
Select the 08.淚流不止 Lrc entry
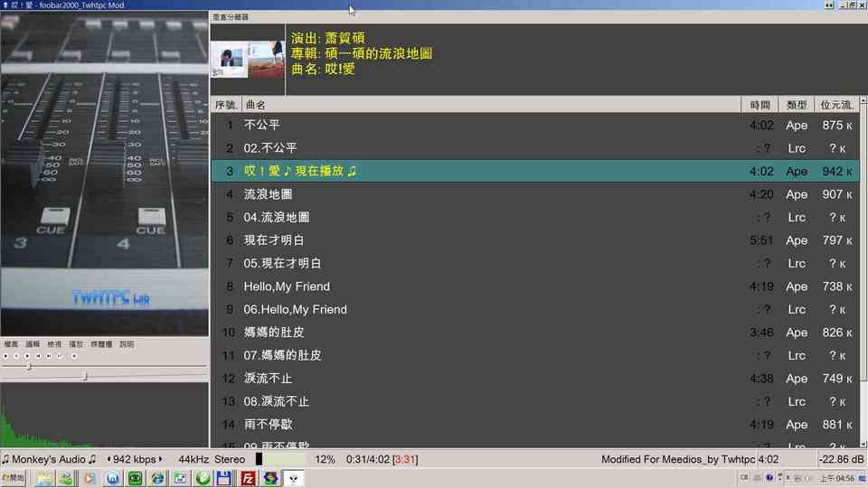pyautogui.click(x=534, y=401)
